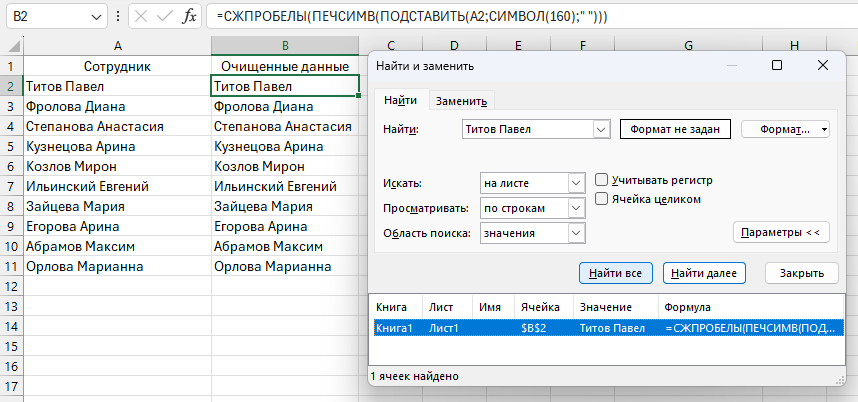Screen dimensions: 858x402
Task: Maximize the Find and Replace dialog
Action: pos(777,65)
